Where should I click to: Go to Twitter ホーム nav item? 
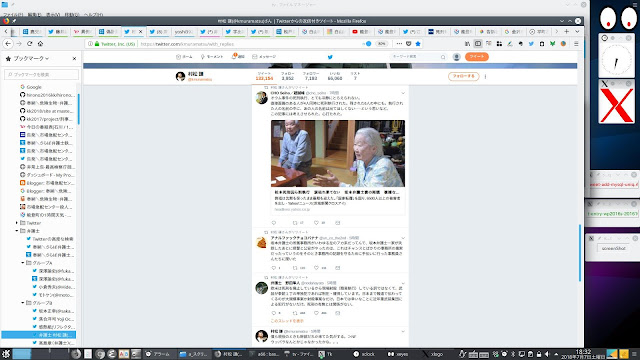184,57
